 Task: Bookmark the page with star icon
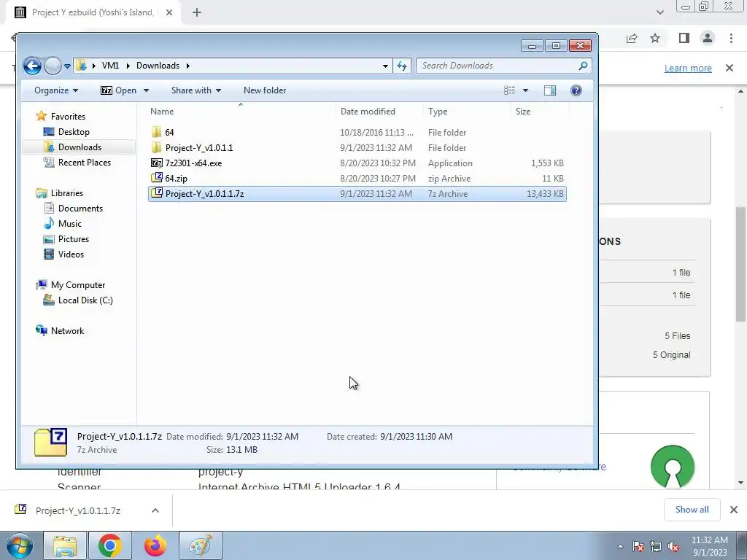(x=655, y=38)
